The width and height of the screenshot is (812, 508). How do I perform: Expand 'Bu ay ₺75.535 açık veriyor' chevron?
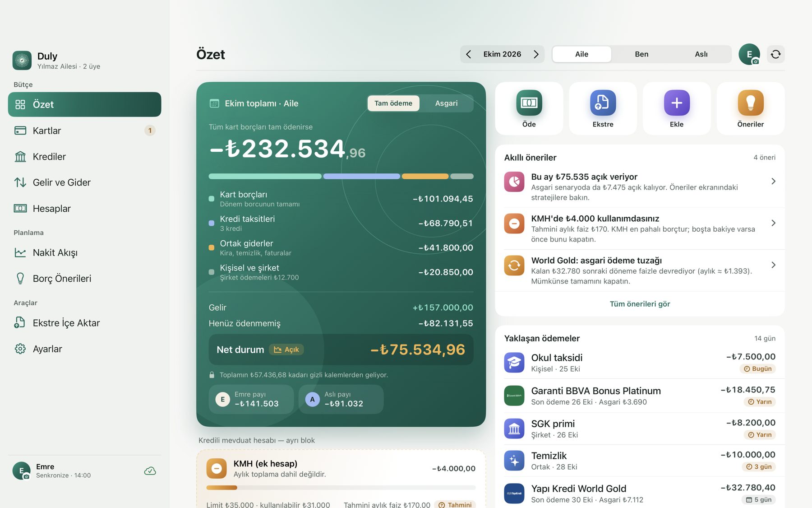coord(773,181)
